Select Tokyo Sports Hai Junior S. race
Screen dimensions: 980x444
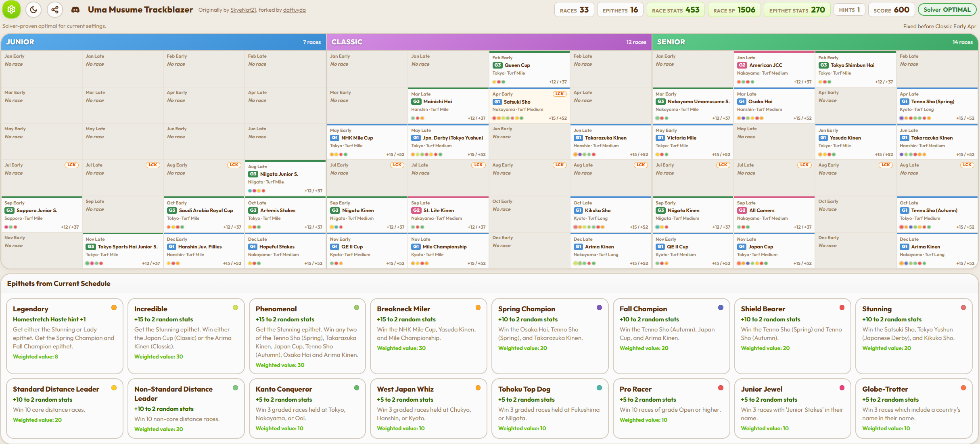click(127, 247)
